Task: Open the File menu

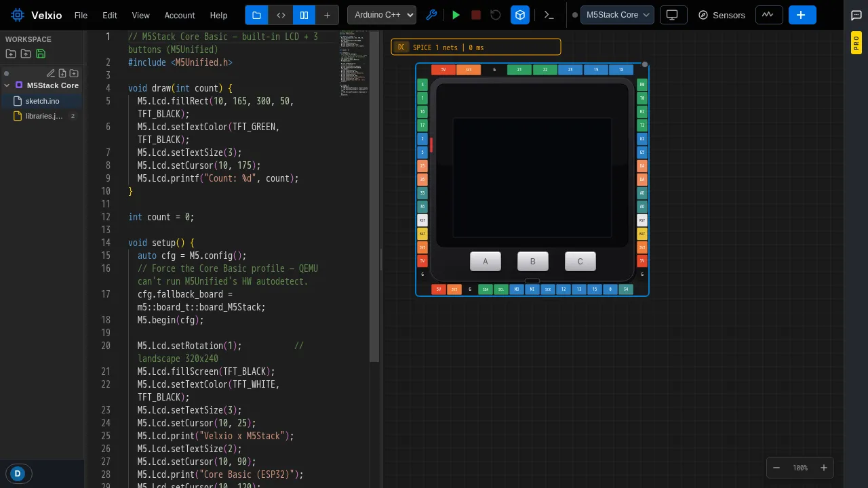Action: pos(81,15)
